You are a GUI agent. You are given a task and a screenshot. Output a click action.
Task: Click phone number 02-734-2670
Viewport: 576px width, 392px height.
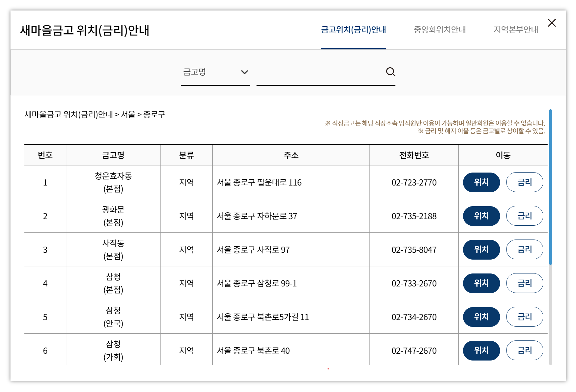[414, 317]
